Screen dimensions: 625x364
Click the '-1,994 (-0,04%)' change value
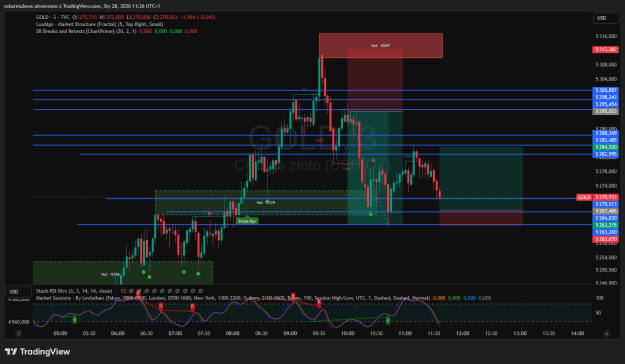[x=198, y=17]
